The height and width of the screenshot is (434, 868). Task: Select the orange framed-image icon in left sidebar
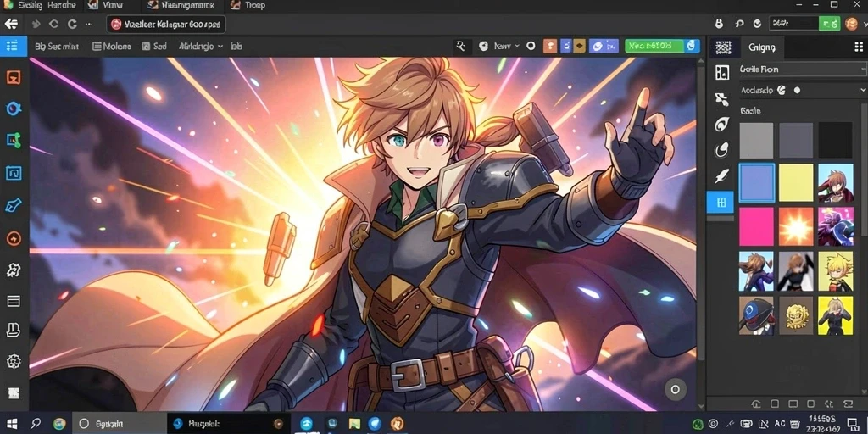(14, 77)
